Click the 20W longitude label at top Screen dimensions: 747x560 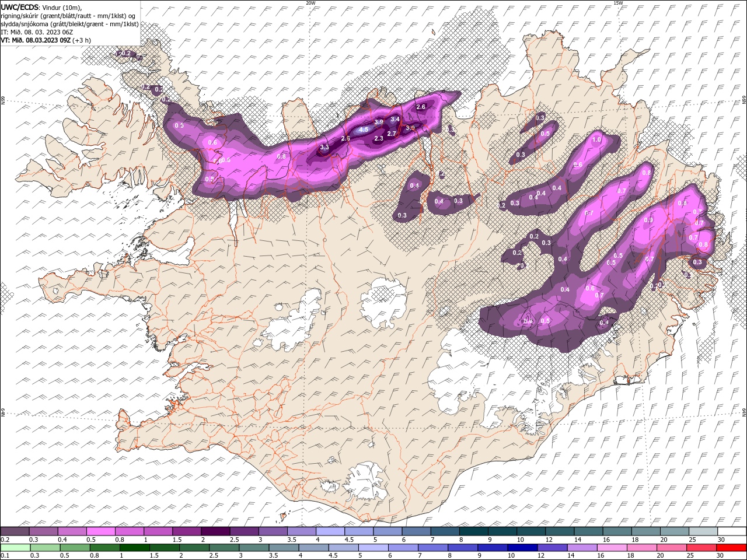click(x=311, y=3)
